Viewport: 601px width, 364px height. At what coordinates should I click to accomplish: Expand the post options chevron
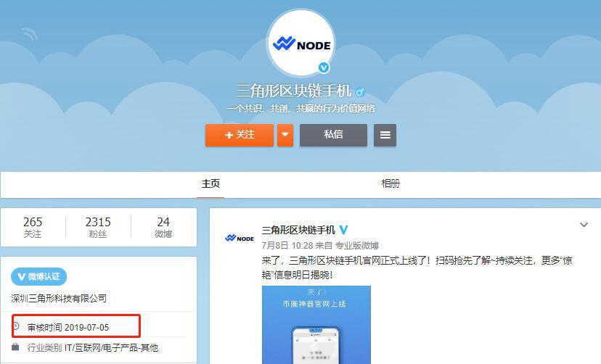(x=584, y=225)
